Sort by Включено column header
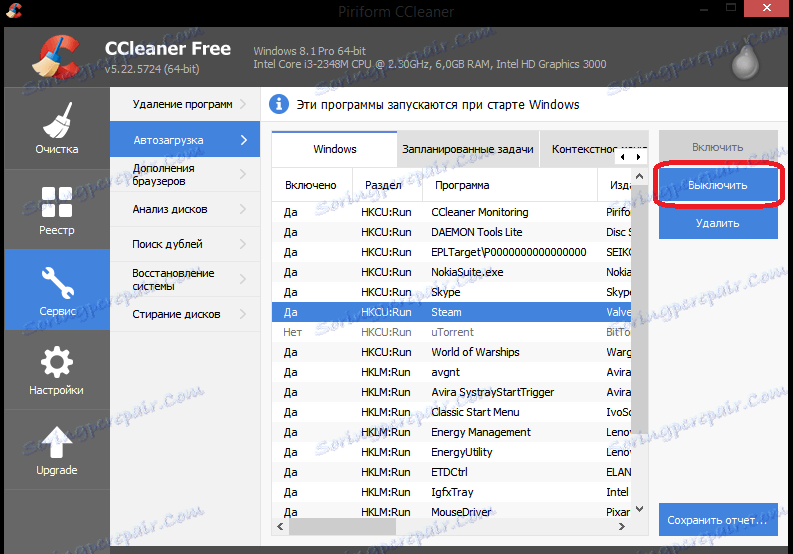 [x=311, y=185]
